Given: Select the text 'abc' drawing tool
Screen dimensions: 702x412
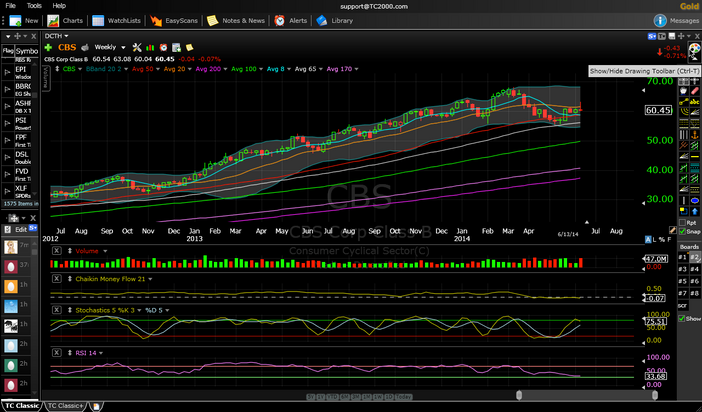Looking at the screenshot, I should pos(694,102).
